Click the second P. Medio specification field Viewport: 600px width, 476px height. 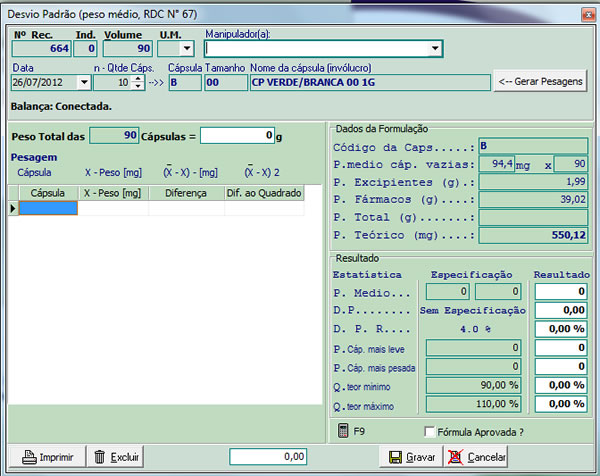pos(498,292)
